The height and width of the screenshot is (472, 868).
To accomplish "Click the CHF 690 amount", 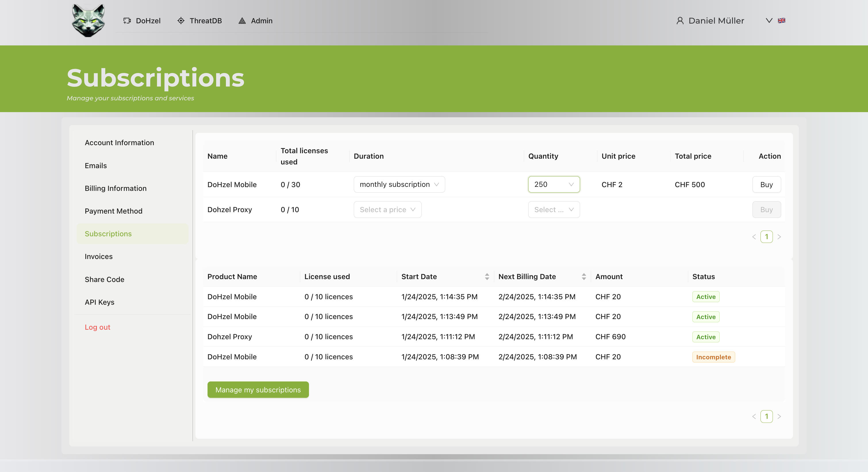I will pyautogui.click(x=610, y=337).
